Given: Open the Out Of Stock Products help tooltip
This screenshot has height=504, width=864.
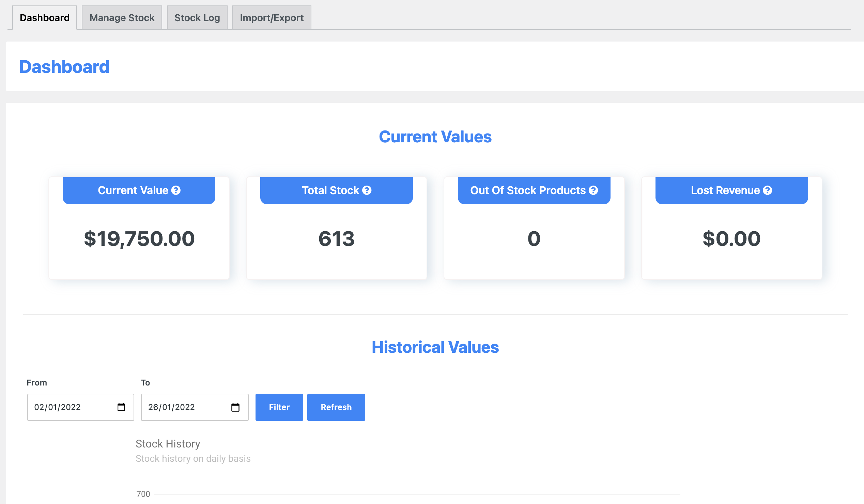Looking at the screenshot, I should point(593,190).
